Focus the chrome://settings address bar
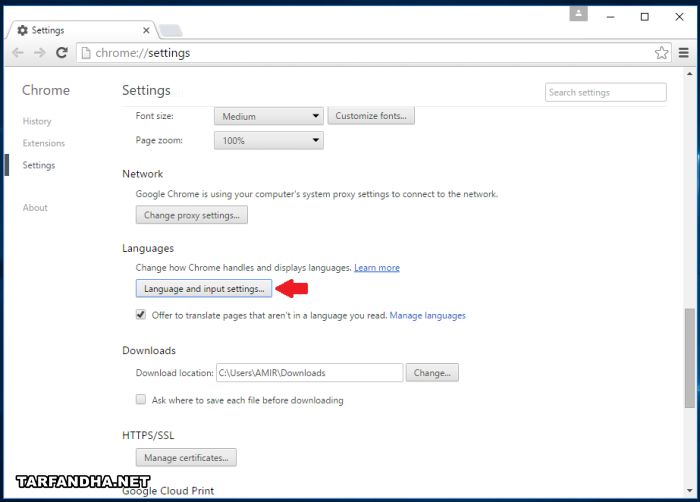The width and height of the screenshot is (700, 502). coord(373,53)
